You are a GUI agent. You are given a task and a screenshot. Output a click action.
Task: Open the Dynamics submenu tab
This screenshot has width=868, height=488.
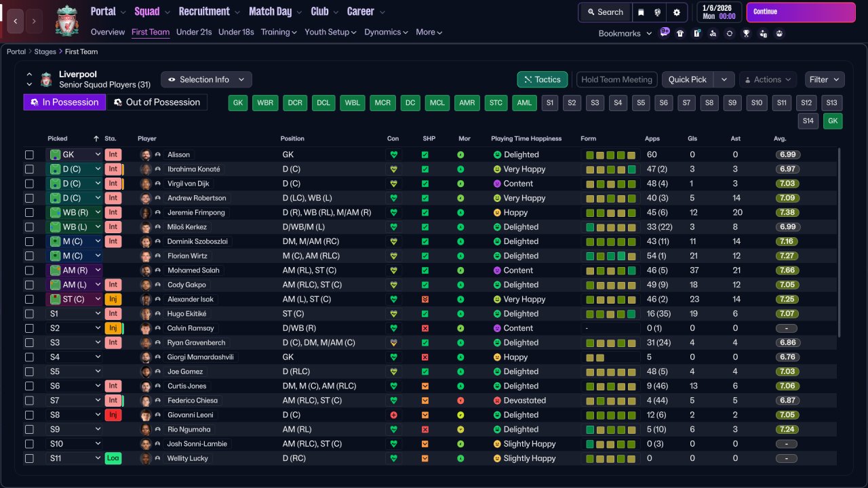tap(386, 32)
